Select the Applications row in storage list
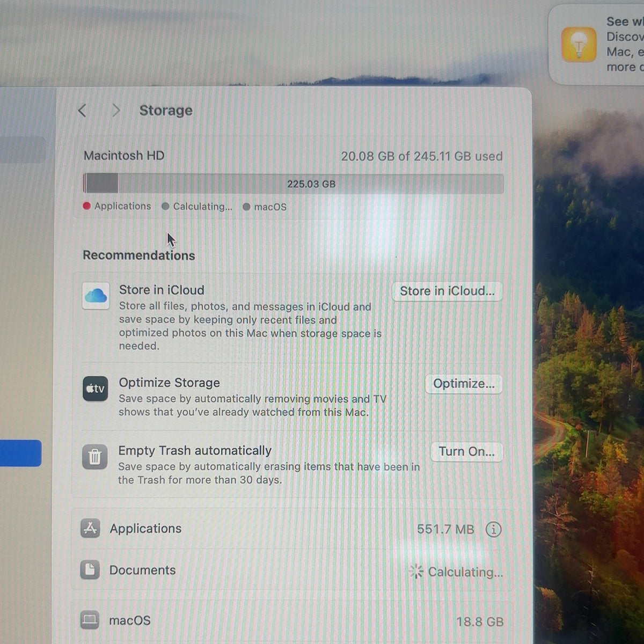 tap(292, 529)
